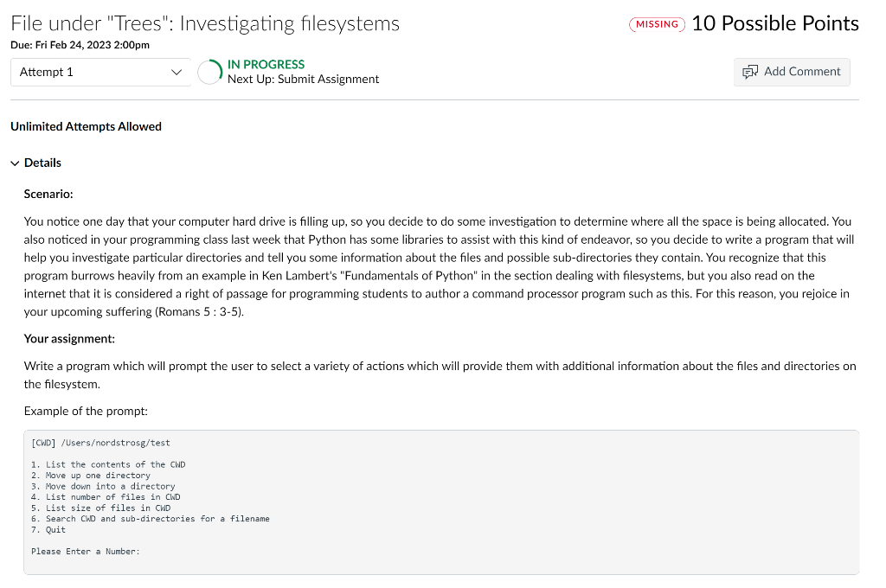Click the MISSING pill to change status
Image resolution: width=886 pixels, height=588 pixels.
pos(657,24)
